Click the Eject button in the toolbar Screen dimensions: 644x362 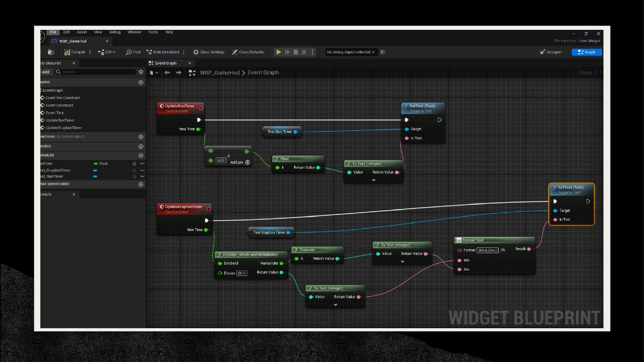click(x=304, y=52)
